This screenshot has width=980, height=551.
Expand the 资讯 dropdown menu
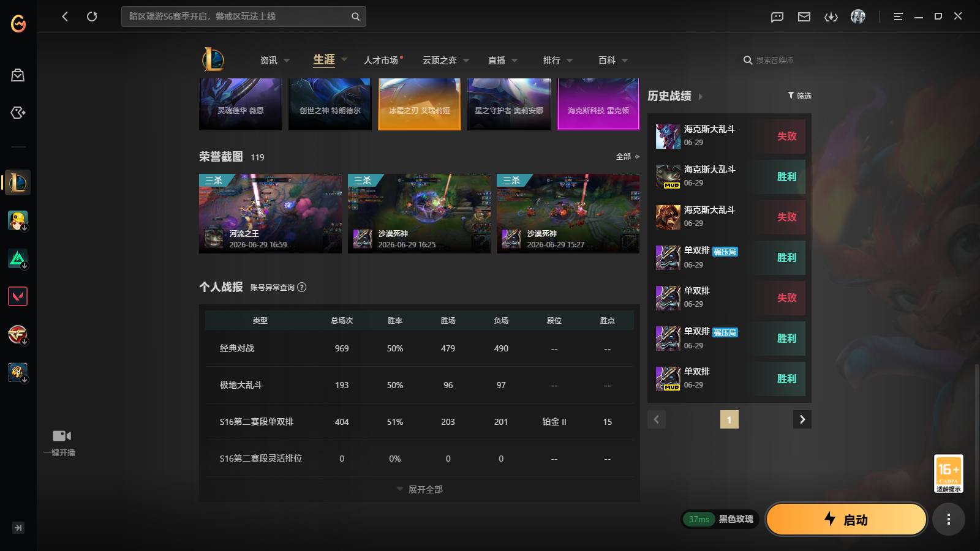click(x=287, y=61)
